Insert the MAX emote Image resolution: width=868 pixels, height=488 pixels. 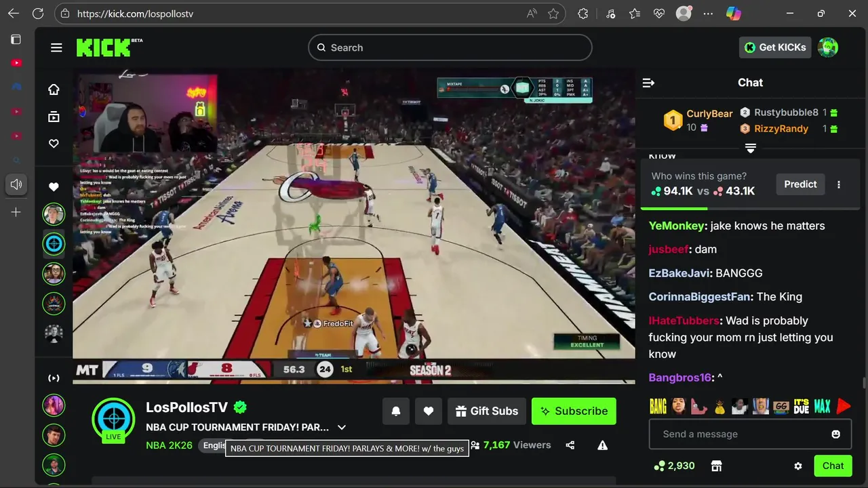[x=823, y=406]
